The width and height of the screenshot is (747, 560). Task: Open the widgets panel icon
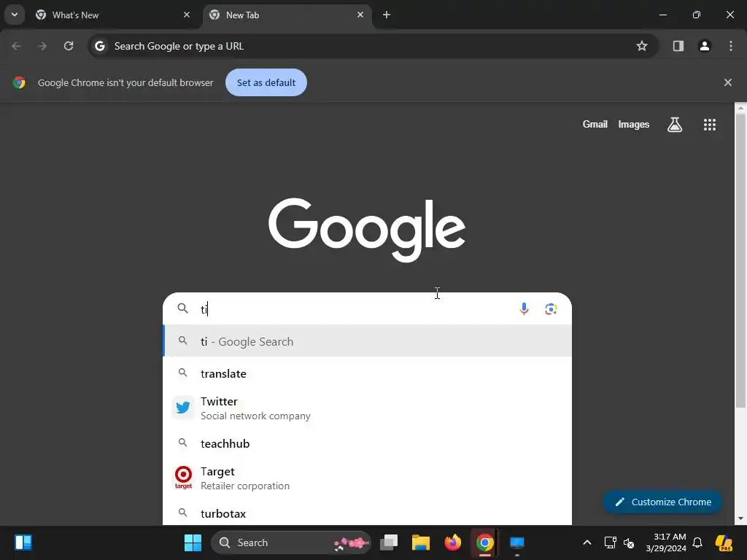23,542
